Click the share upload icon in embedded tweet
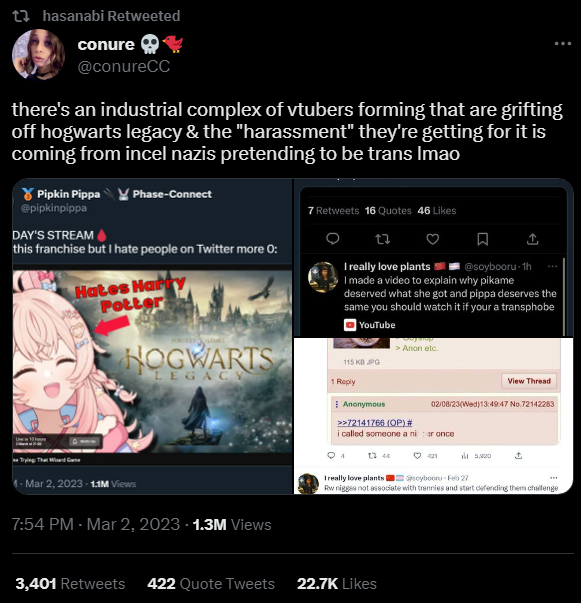581x603 pixels. [533, 239]
